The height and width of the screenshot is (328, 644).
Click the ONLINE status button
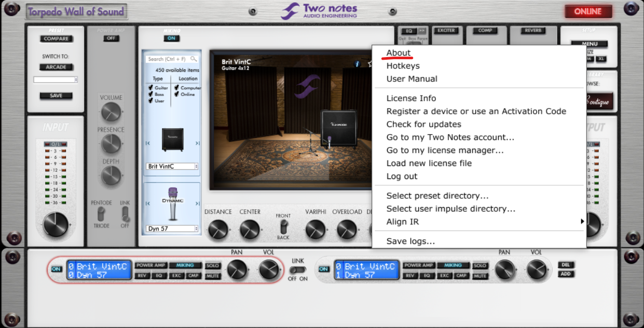coord(588,11)
